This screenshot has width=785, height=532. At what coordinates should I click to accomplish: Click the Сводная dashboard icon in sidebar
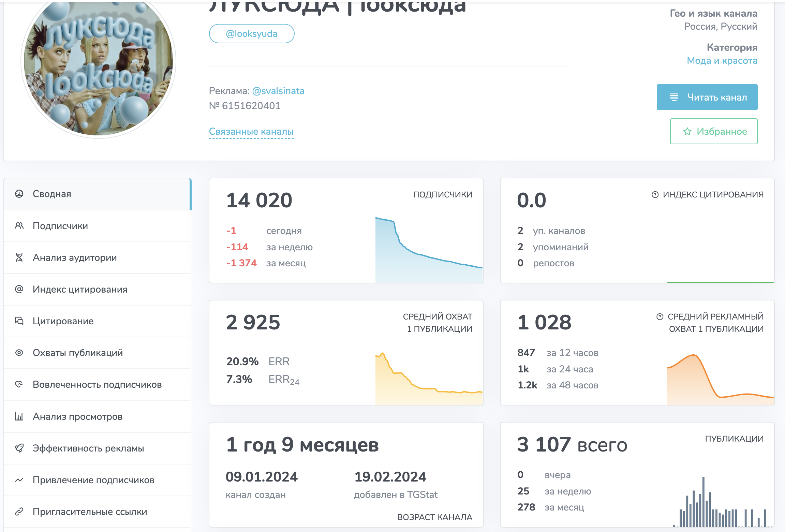click(19, 194)
